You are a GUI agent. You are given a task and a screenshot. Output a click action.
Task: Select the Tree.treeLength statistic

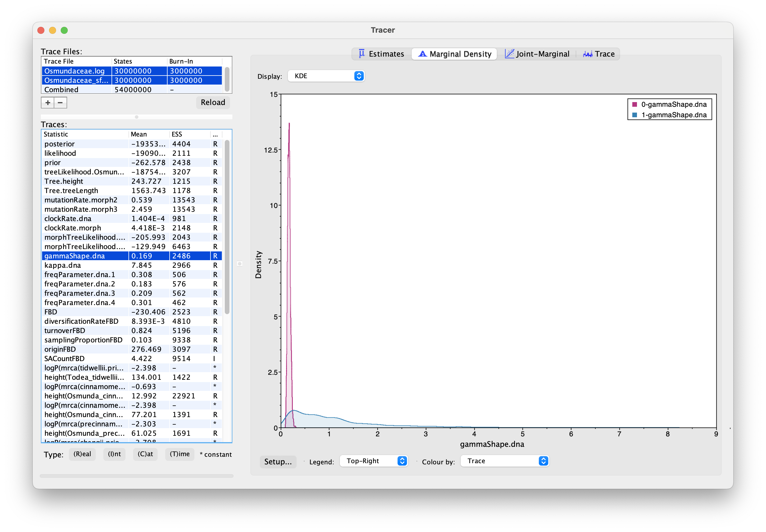132,191
